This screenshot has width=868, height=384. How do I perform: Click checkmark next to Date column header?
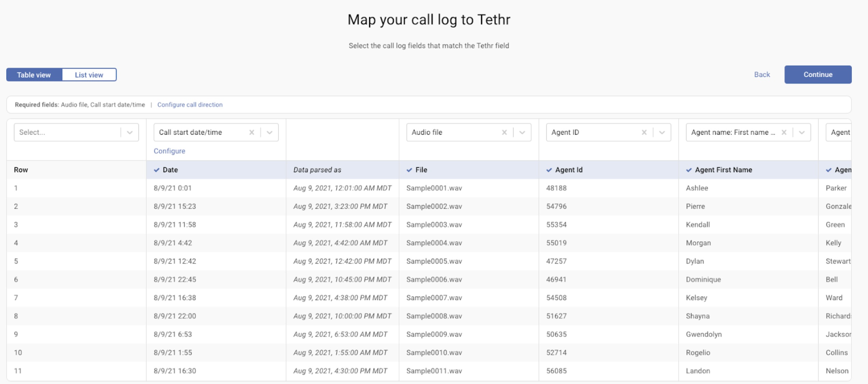click(157, 170)
